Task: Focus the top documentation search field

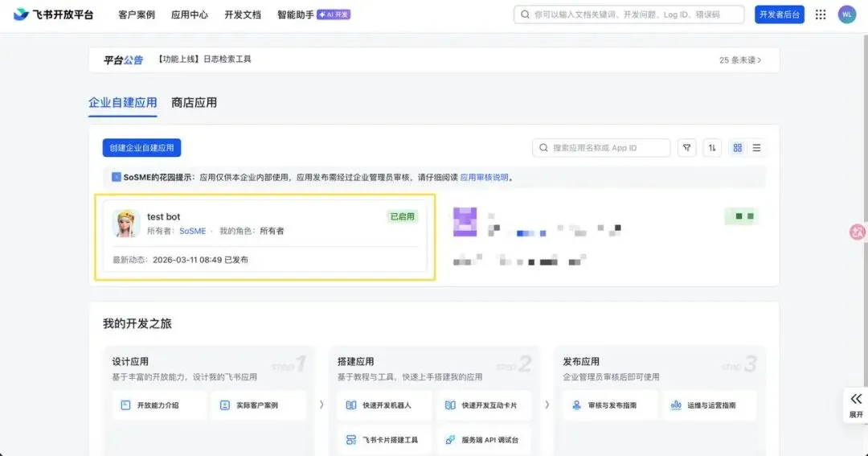Action: (628, 15)
